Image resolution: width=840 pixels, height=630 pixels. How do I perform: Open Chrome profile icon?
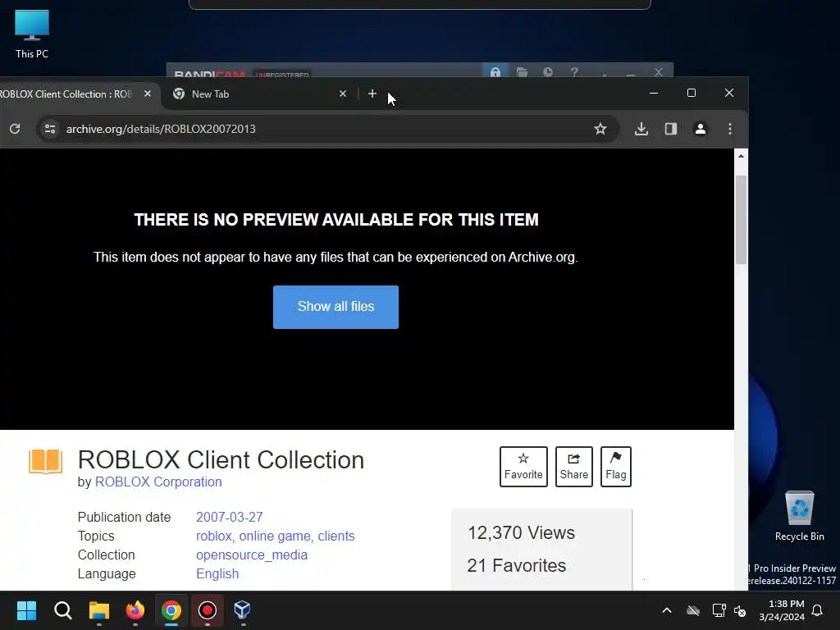701,129
